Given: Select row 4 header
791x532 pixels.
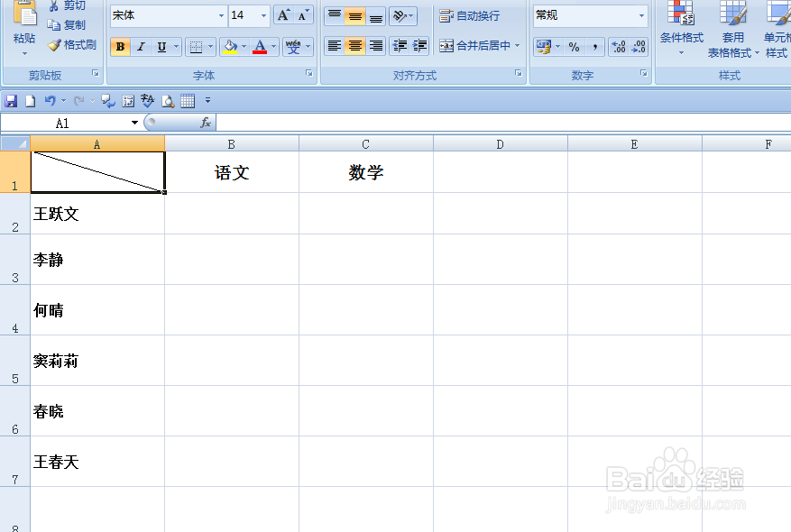Looking at the screenshot, I should 15,310.
